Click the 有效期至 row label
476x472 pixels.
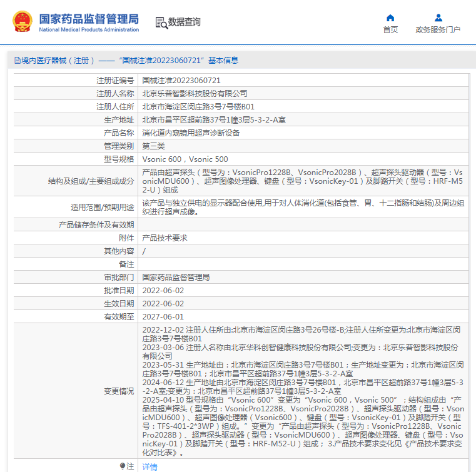click(119, 317)
